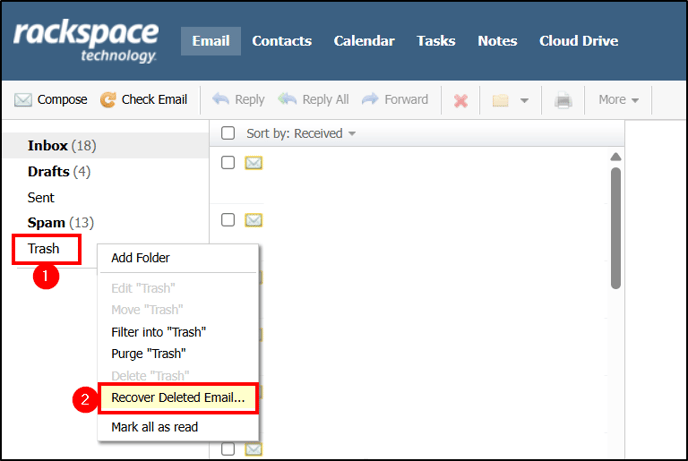Check the bottom message checkbox
The image size is (688, 461).
point(228,449)
